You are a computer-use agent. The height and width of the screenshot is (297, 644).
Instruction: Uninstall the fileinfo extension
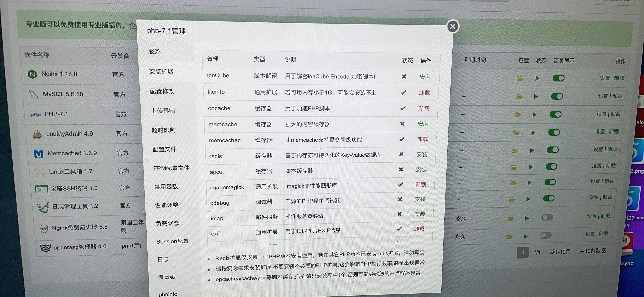point(425,93)
